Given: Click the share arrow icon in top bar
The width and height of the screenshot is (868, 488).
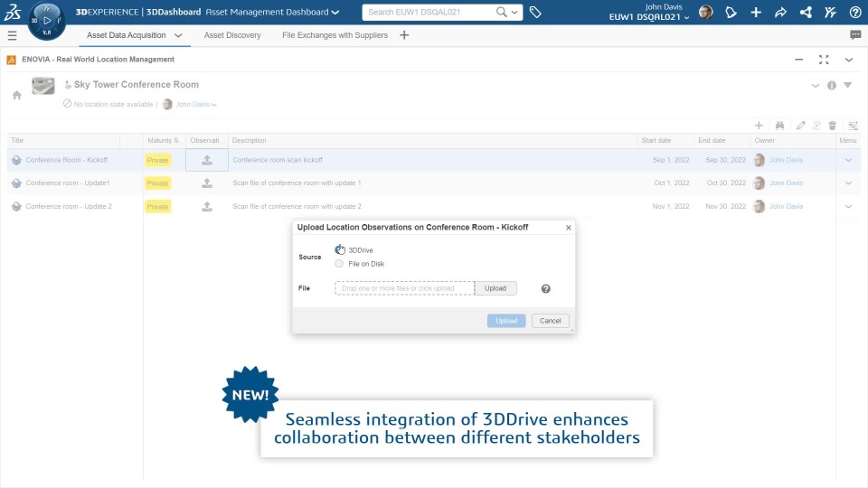Looking at the screenshot, I should 780,12.
